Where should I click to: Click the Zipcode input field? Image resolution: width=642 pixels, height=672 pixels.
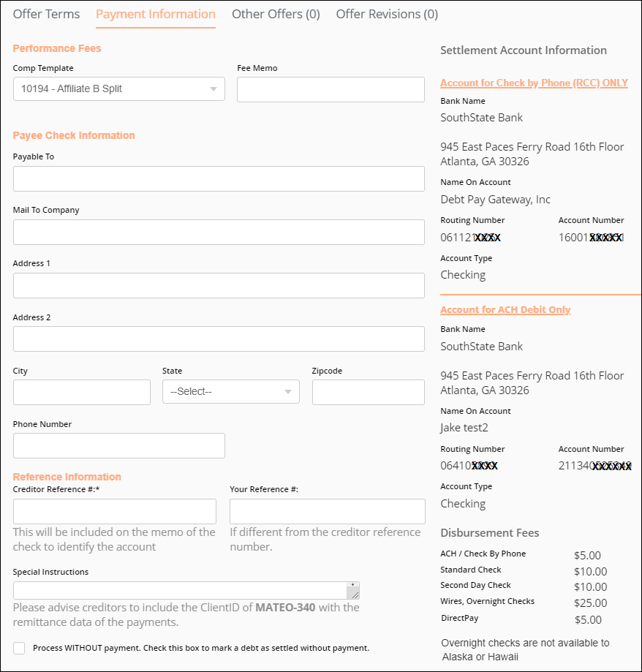pyautogui.click(x=369, y=392)
